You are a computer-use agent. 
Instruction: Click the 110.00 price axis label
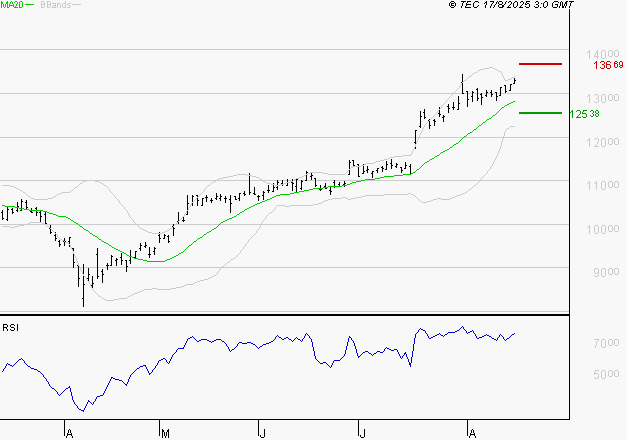point(603,185)
